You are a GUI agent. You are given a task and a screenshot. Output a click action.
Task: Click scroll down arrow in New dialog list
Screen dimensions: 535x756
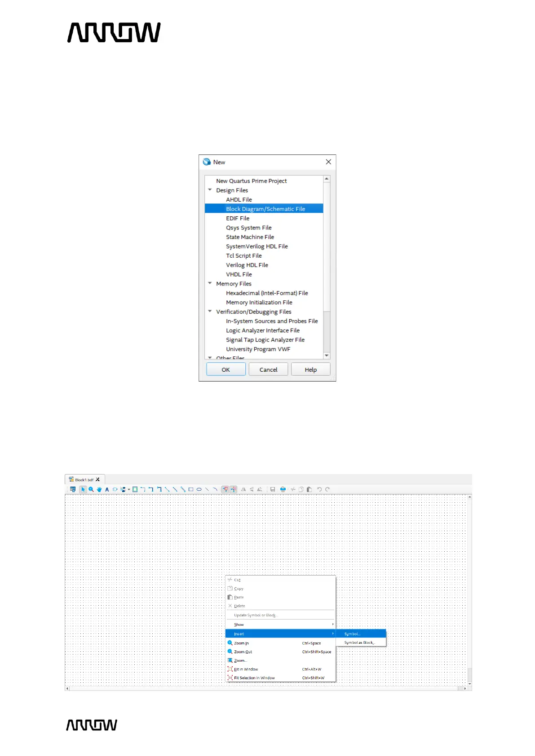point(327,356)
